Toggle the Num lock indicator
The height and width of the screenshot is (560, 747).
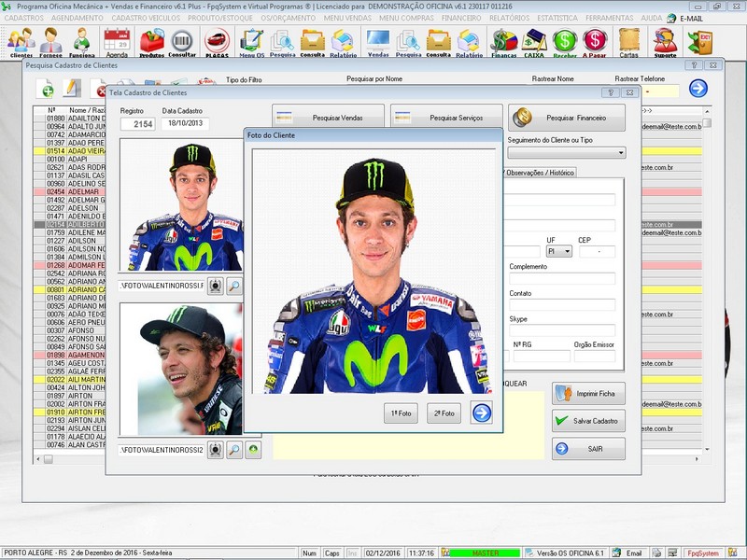tap(309, 551)
